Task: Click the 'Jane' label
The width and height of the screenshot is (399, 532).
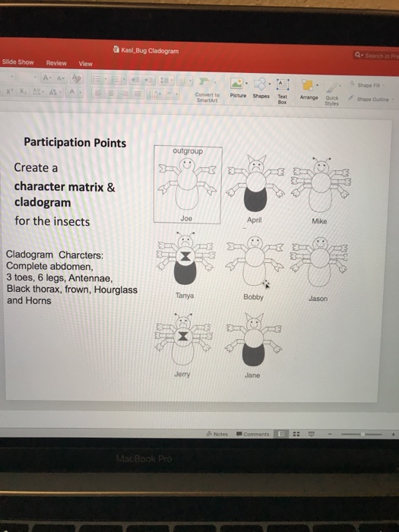Action: tap(252, 375)
